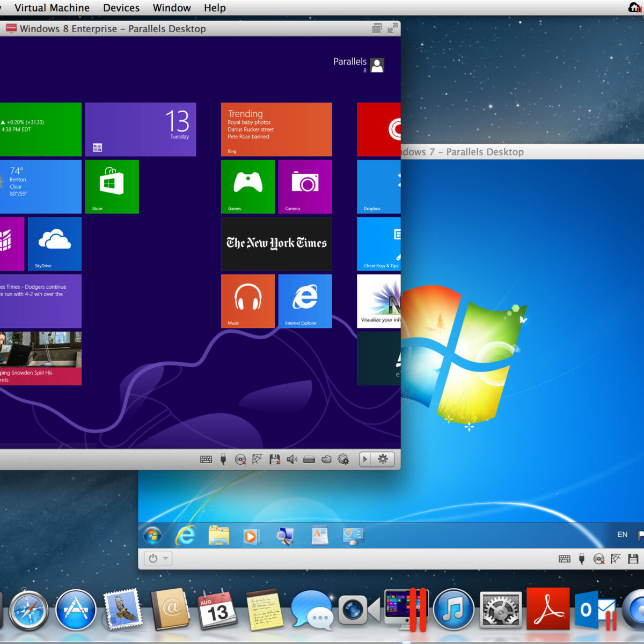Open the Control Panel icon on Windows 7 taskbar
The image size is (644, 644).
pos(354,536)
